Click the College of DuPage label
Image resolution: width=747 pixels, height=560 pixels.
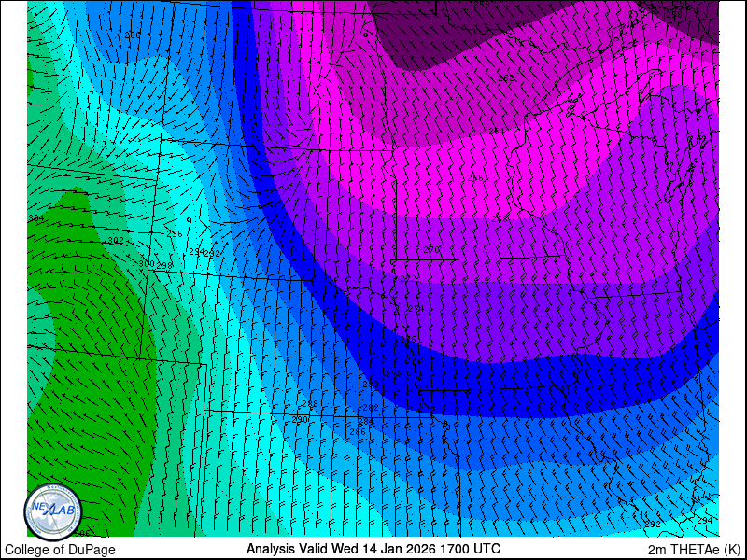click(60, 550)
